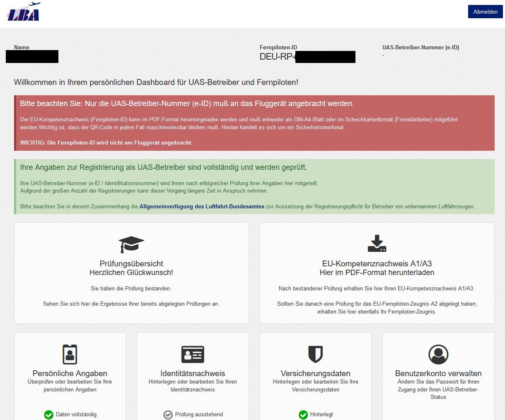This screenshot has width=505, height=420.
Task: Click the graduation cap icon
Action: 131,244
